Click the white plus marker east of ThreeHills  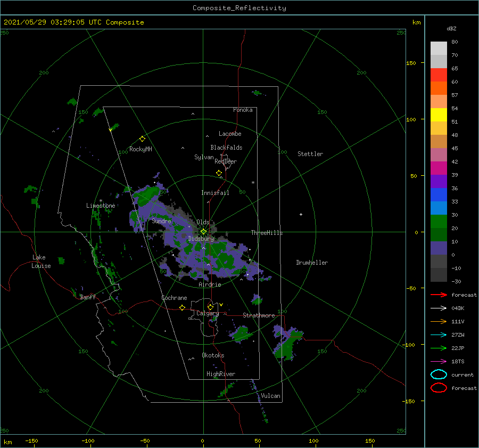[x=301, y=214]
